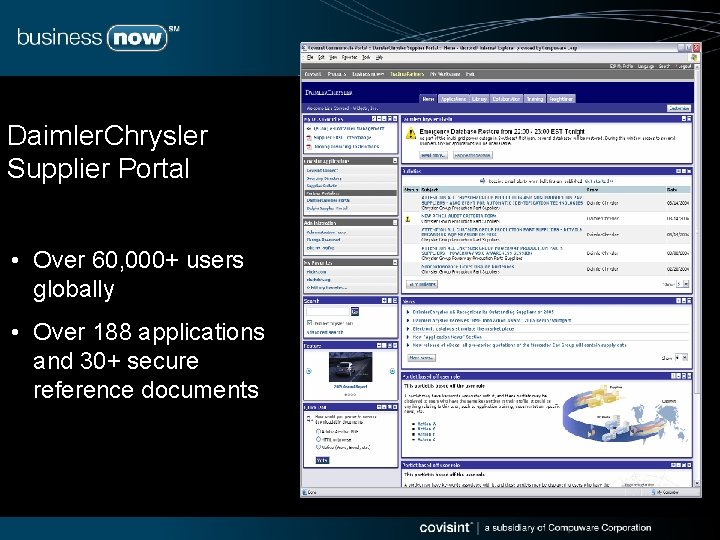This screenshot has width=720, height=540.
Task: Click the page icon beside Done in the status bar
Action: click(304, 492)
